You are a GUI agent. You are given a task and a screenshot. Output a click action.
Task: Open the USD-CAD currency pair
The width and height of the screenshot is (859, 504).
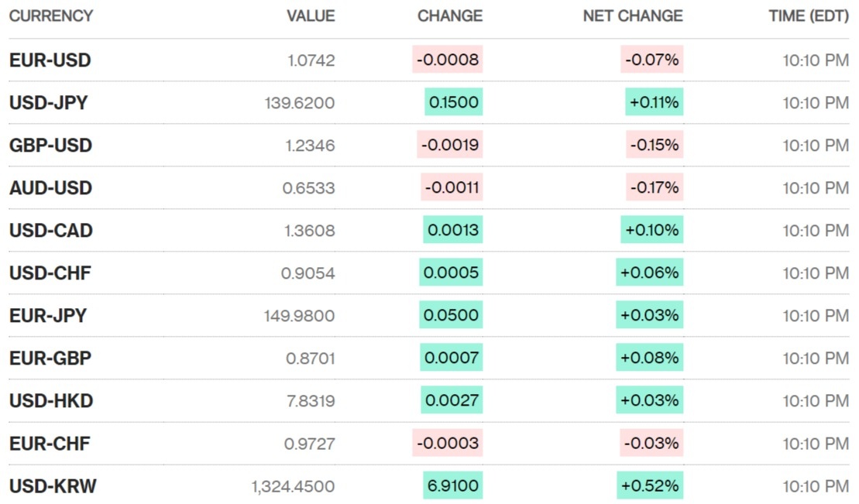[51, 231]
